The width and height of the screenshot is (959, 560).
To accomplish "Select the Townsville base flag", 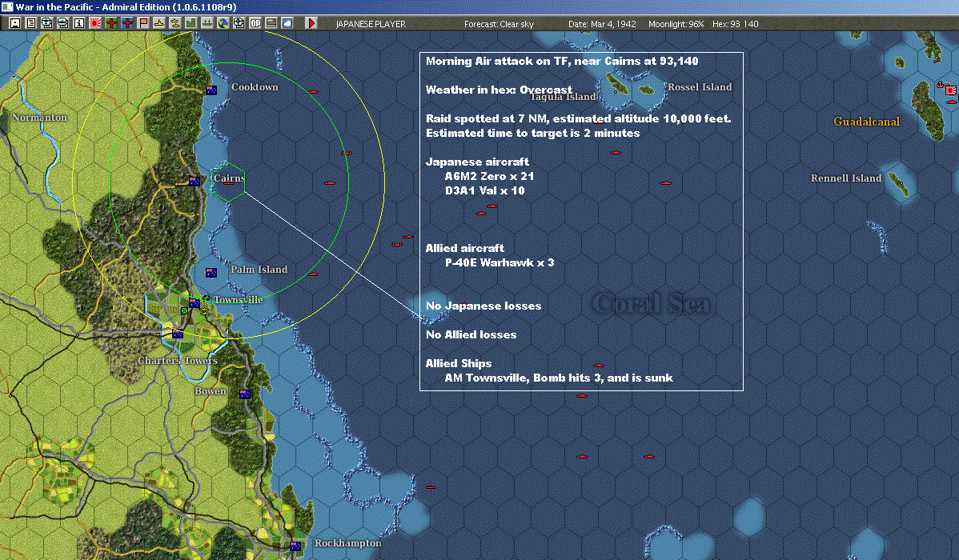I will (195, 302).
